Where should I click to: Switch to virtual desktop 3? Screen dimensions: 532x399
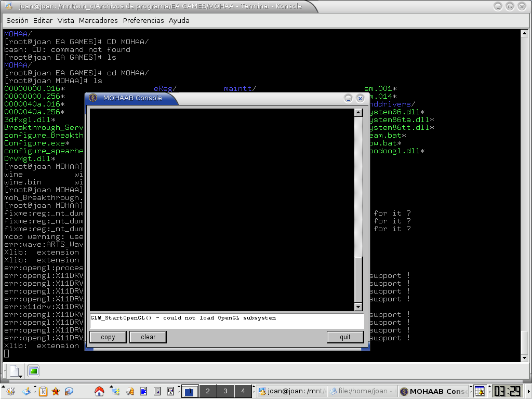pos(225,391)
